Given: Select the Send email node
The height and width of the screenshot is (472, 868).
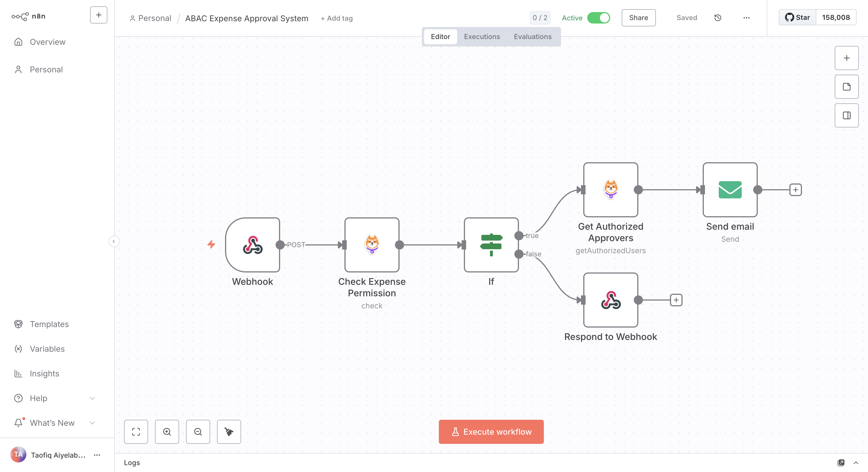Looking at the screenshot, I should 730,190.
